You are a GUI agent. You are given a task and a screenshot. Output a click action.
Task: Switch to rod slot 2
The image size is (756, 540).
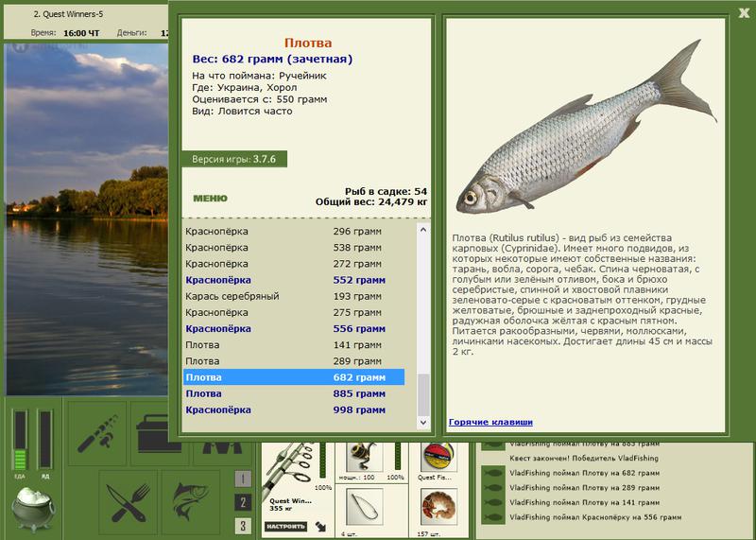pyautogui.click(x=243, y=502)
